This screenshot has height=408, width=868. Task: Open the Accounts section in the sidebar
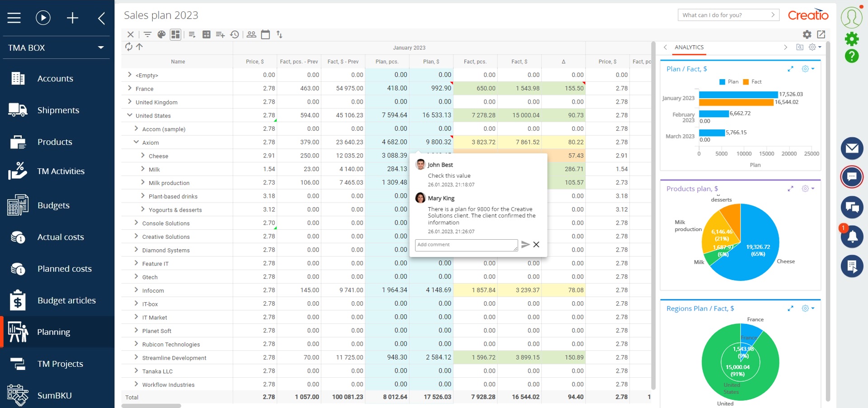click(x=55, y=78)
